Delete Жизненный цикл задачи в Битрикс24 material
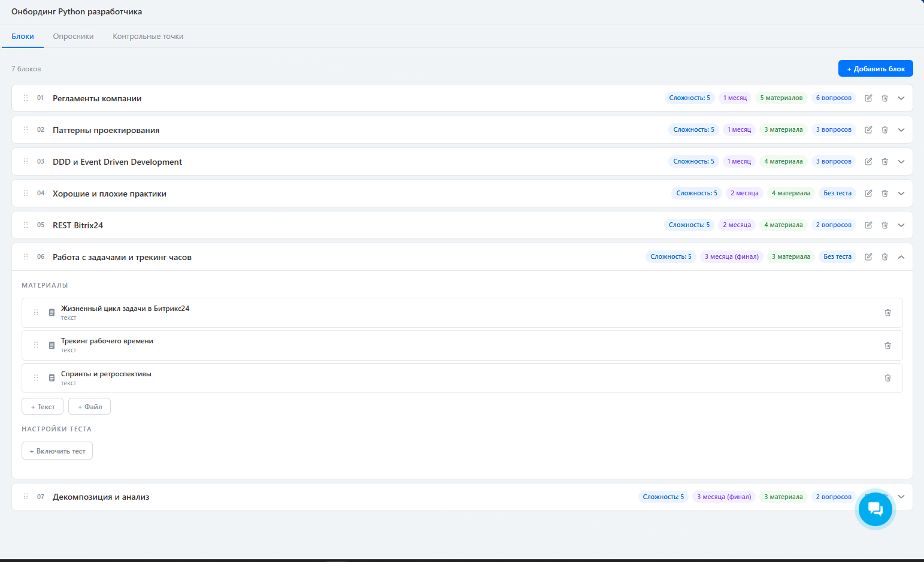This screenshot has height=562, width=924. (887, 313)
